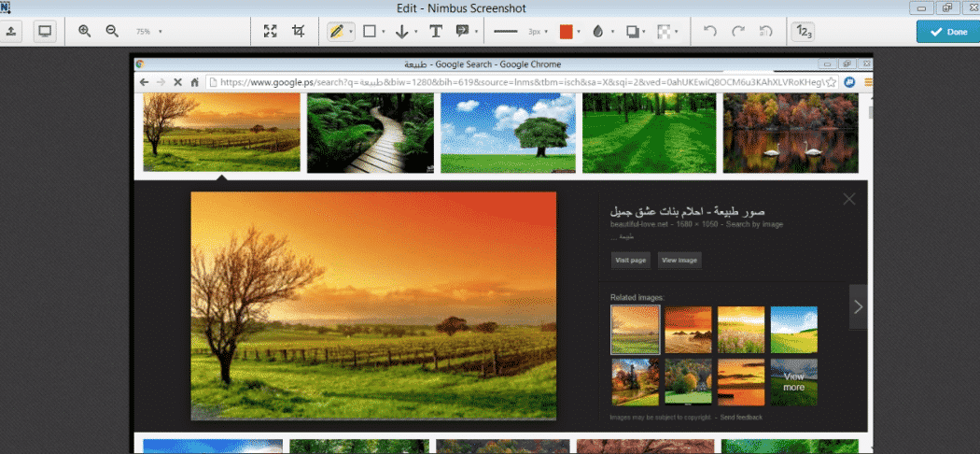The height and width of the screenshot is (454, 980).
Task: Zoom out with the minus magnifier
Action: pos(112,31)
